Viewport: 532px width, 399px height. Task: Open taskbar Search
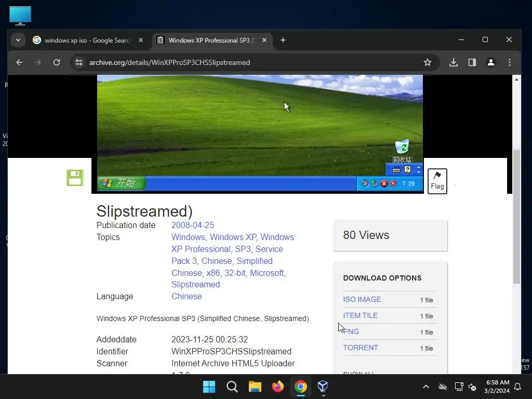tap(232, 387)
